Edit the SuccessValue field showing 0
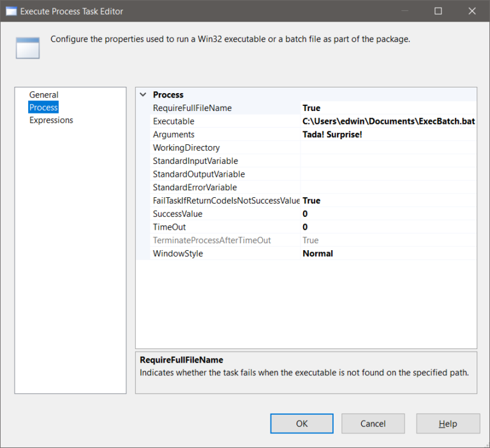The image size is (490, 448). click(389, 214)
